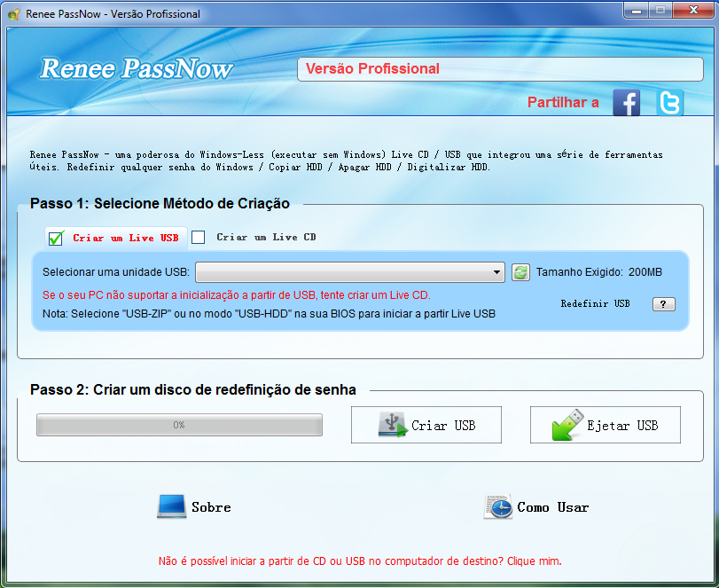The height and width of the screenshot is (588, 719).
Task: Click the Tamanho Exigido: 200MB text
Action: [x=598, y=272]
